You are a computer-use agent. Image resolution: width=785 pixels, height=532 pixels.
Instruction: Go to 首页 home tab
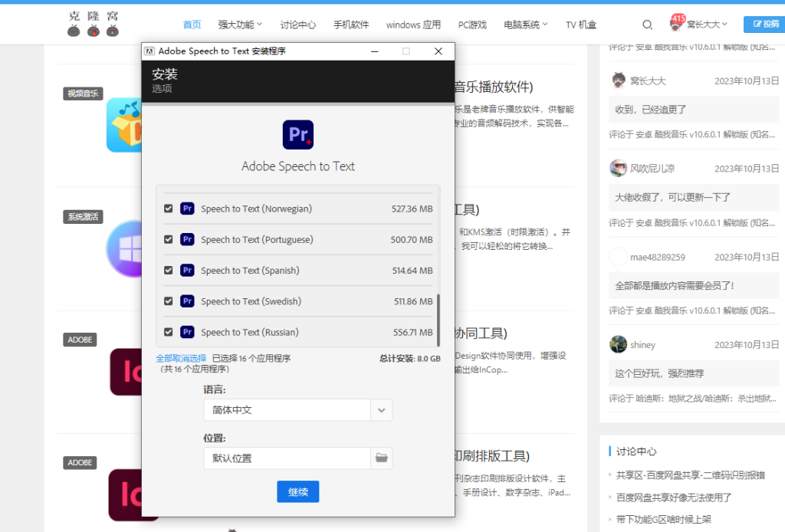tap(192, 25)
